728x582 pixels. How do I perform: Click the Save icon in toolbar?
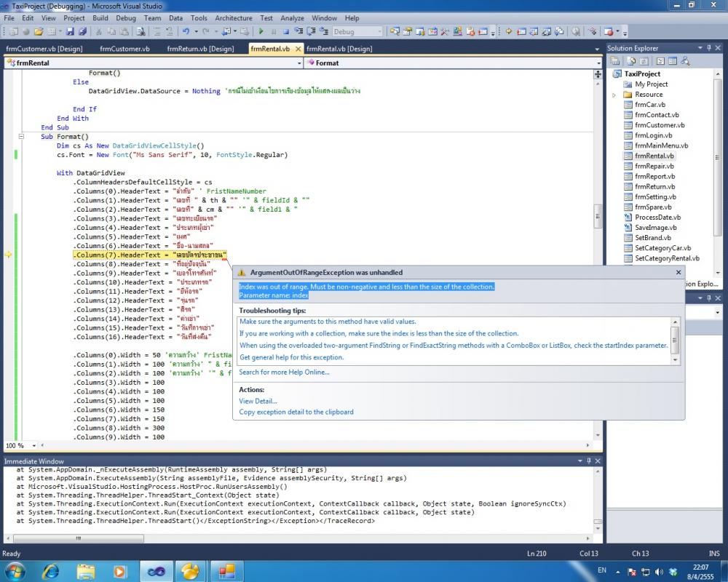pos(70,31)
